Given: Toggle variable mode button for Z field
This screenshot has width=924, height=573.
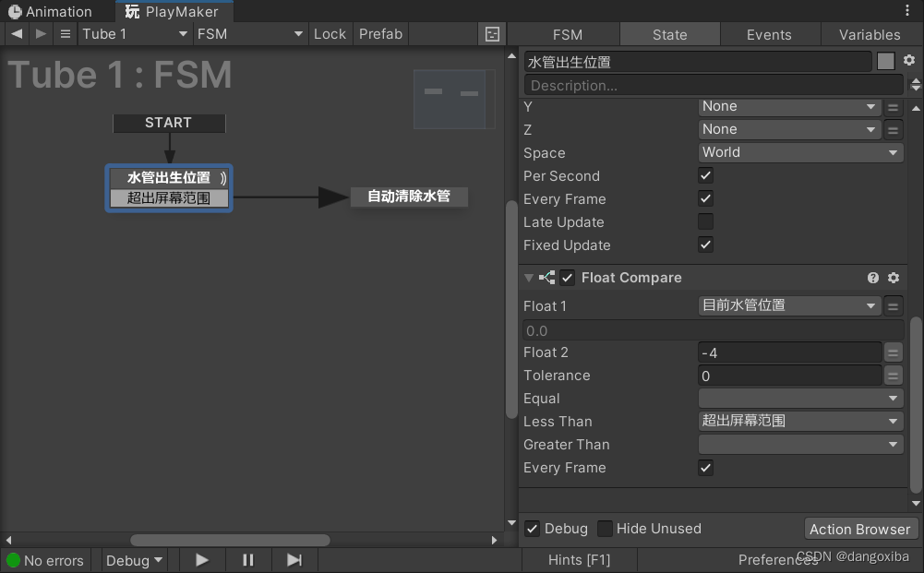Looking at the screenshot, I should coord(893,129).
